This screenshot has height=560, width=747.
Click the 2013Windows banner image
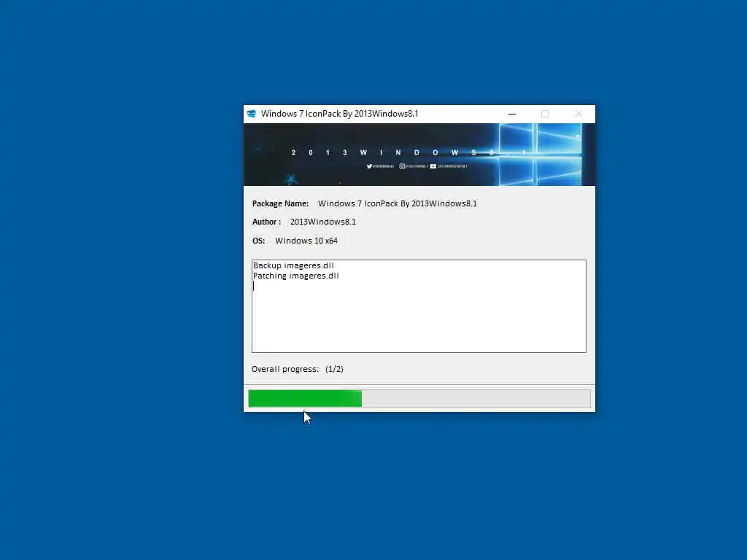coord(419,155)
